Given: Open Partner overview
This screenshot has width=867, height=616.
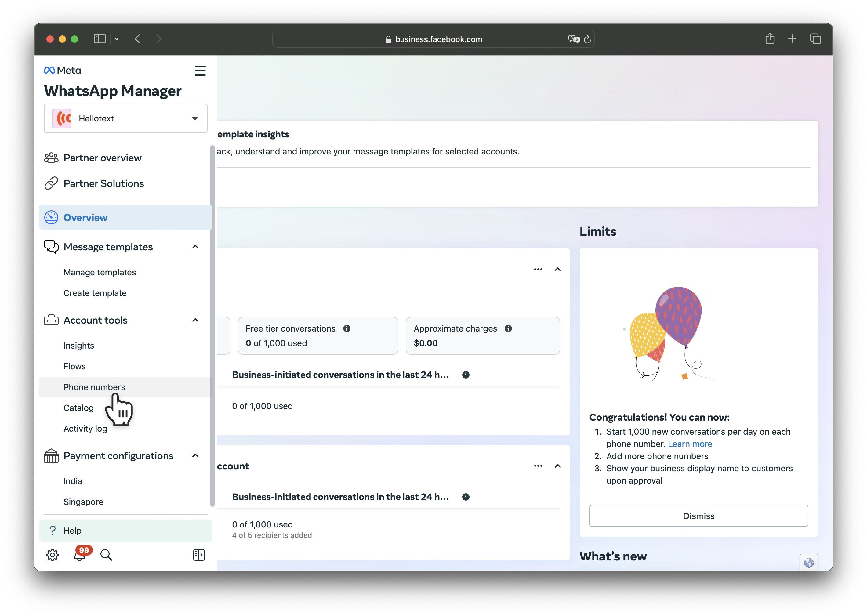Looking at the screenshot, I should coord(102,158).
